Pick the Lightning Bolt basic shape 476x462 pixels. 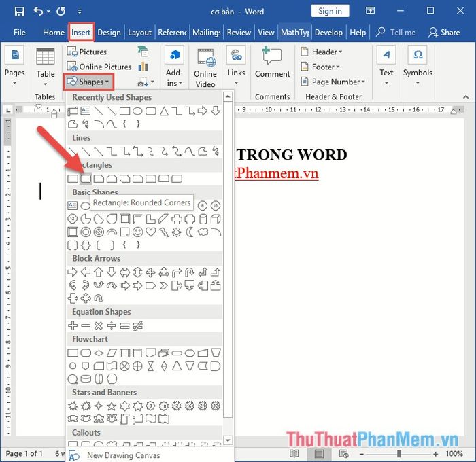pos(164,232)
